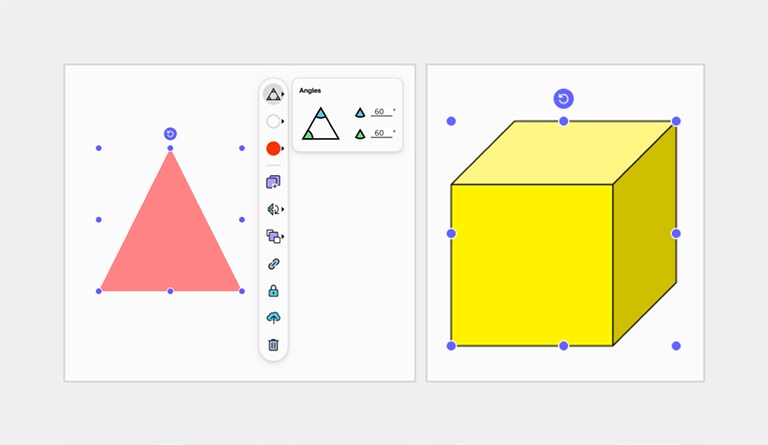The image size is (768, 445).
Task: Lock the selected triangle shape
Action: tap(273, 291)
